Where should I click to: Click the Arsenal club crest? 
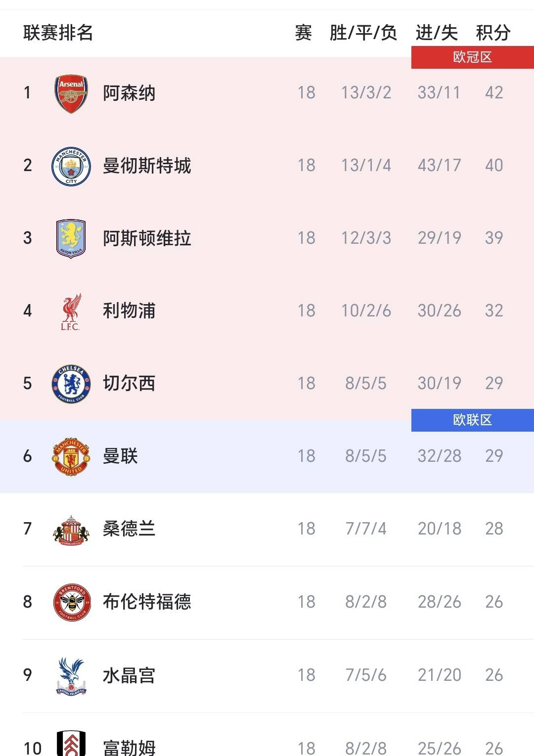(x=71, y=93)
